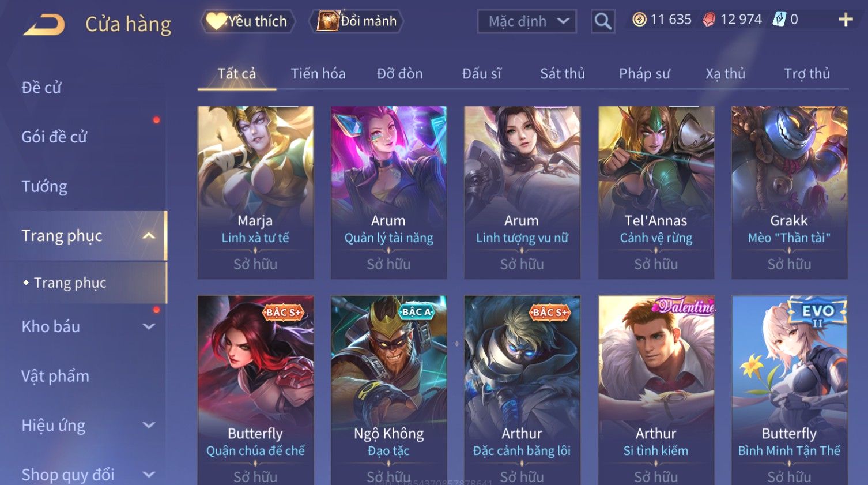
Task: Tap the plus icon to add currency
Action: point(846,20)
